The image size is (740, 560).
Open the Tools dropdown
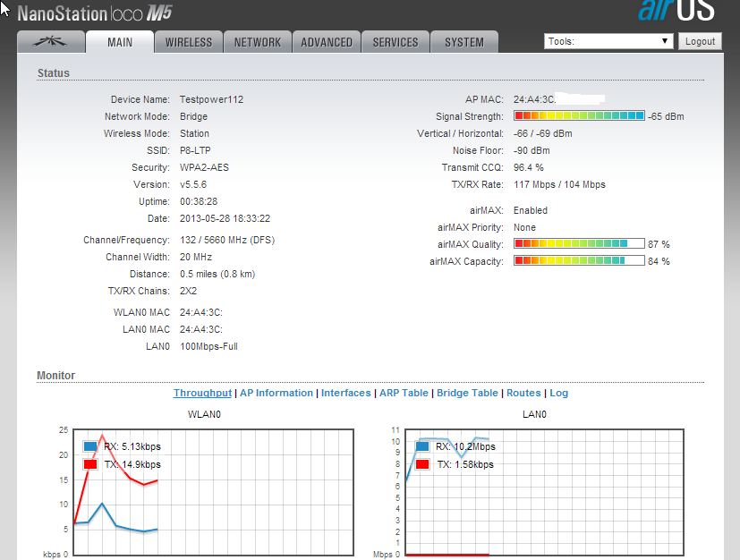(608, 41)
